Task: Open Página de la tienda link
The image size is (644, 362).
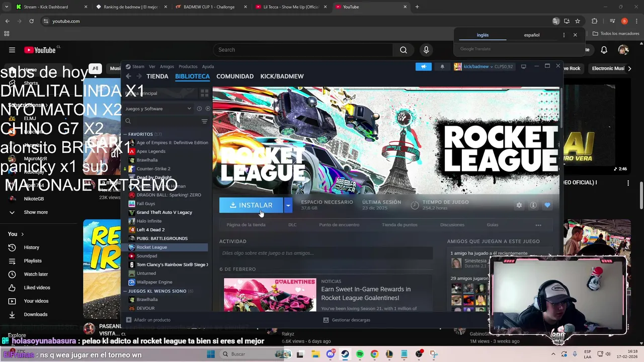Action: click(246, 225)
